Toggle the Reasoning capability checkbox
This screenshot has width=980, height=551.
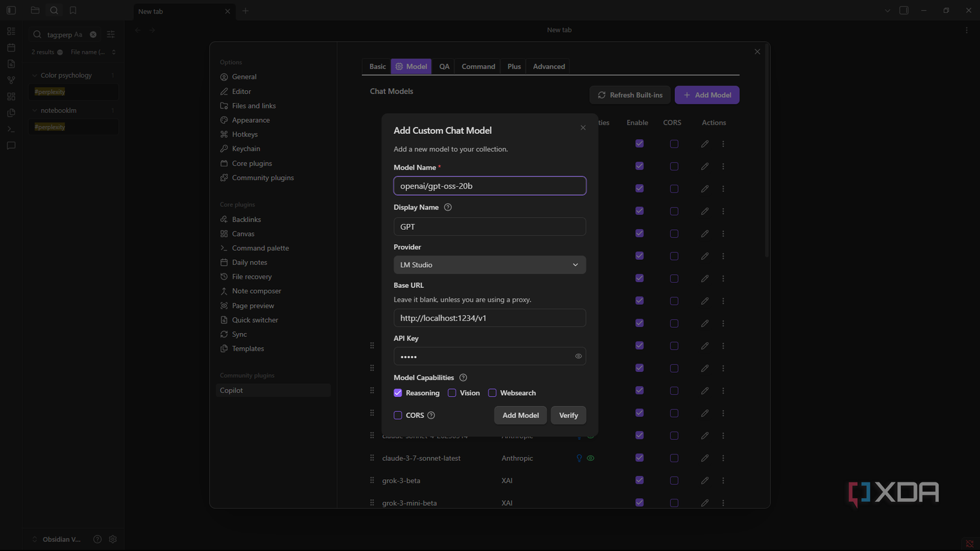coord(398,393)
